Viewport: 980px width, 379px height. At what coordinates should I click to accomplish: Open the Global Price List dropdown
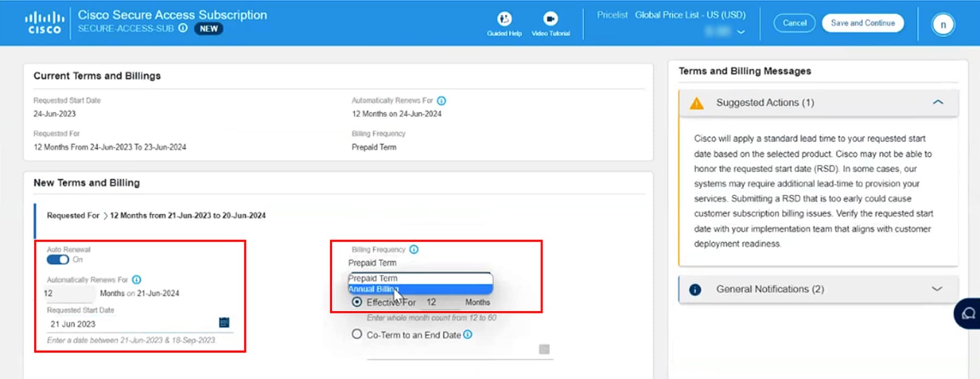pos(740,32)
